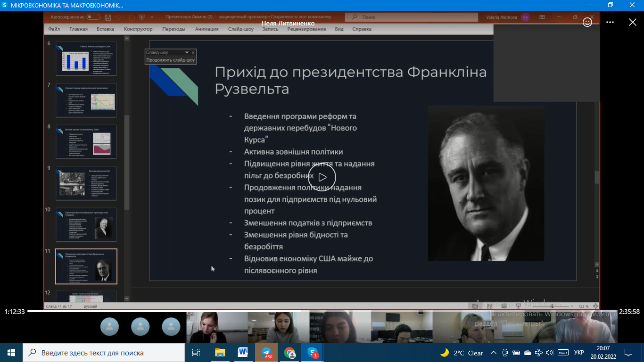Screen dimensions: 644x362
Task: Seek on the recording progress bar
Action: (322, 311)
